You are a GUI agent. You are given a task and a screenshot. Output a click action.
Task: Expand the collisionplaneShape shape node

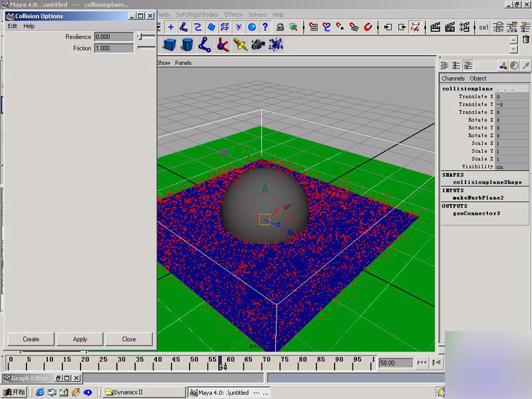click(487, 182)
